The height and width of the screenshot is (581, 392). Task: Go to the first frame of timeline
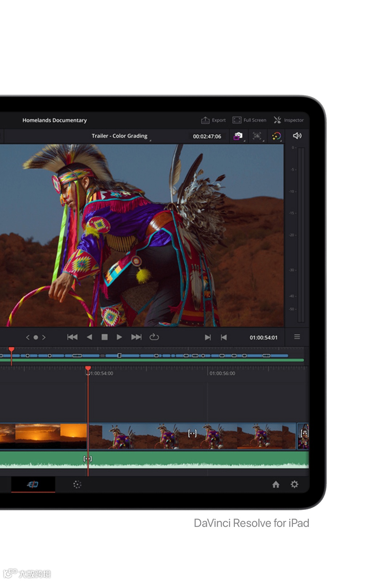pyautogui.click(x=73, y=337)
